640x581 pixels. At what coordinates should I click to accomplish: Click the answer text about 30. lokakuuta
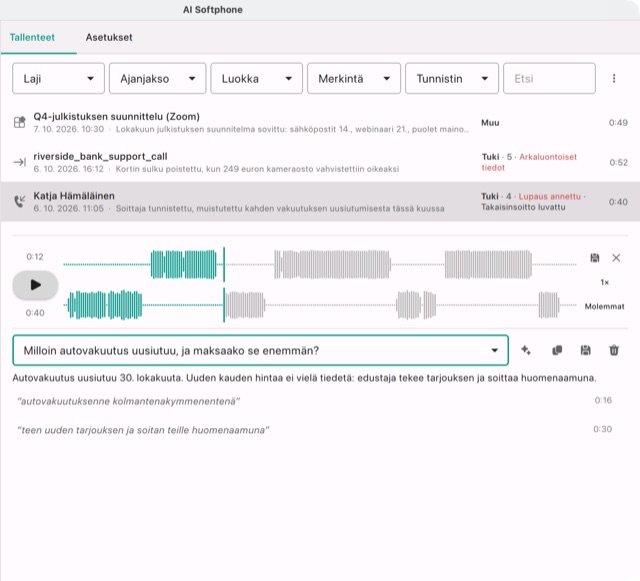coord(304,378)
